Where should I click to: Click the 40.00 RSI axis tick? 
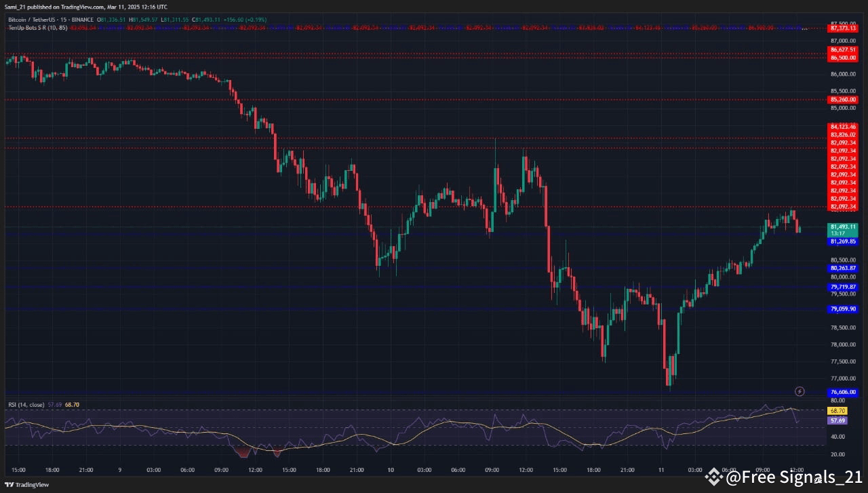[836, 437]
